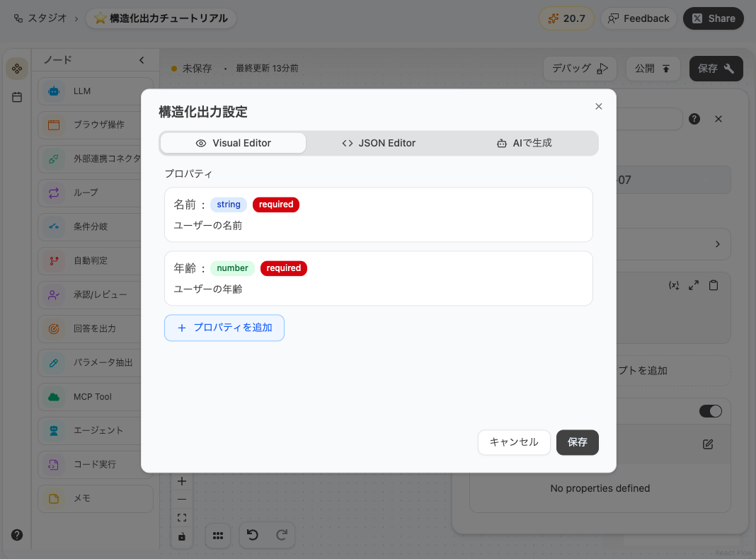
Task: Collapse the ノード panel chevron
Action: pos(142,60)
